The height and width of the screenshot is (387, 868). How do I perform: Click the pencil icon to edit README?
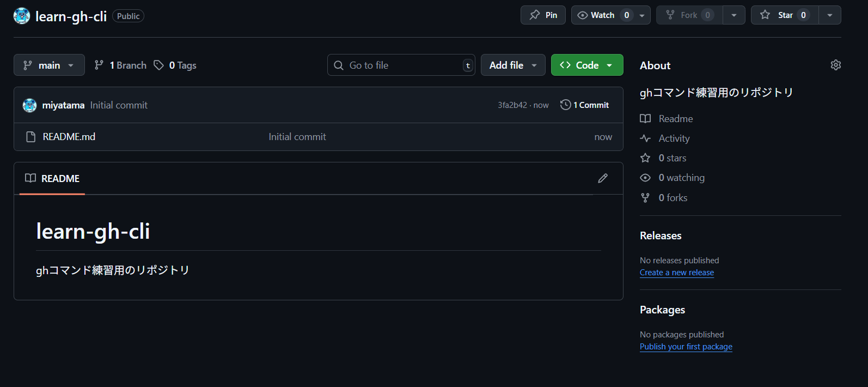(603, 178)
